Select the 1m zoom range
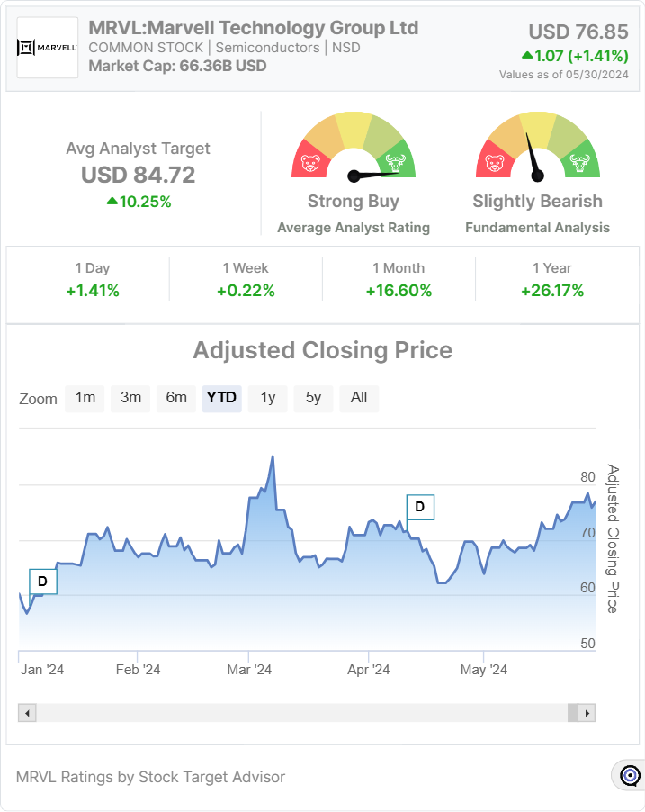Screen dimensions: 645x812 coord(85,398)
